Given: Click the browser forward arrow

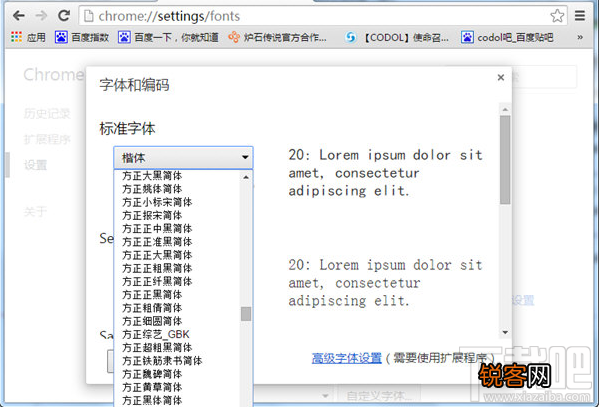Looking at the screenshot, I should click(x=41, y=16).
